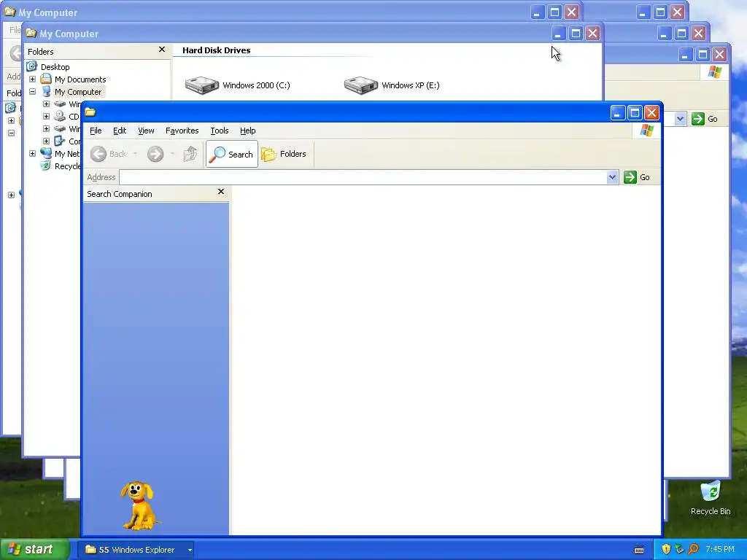Image resolution: width=747 pixels, height=560 pixels.
Task: Click the search magnifier tray icon
Action: [693, 550]
